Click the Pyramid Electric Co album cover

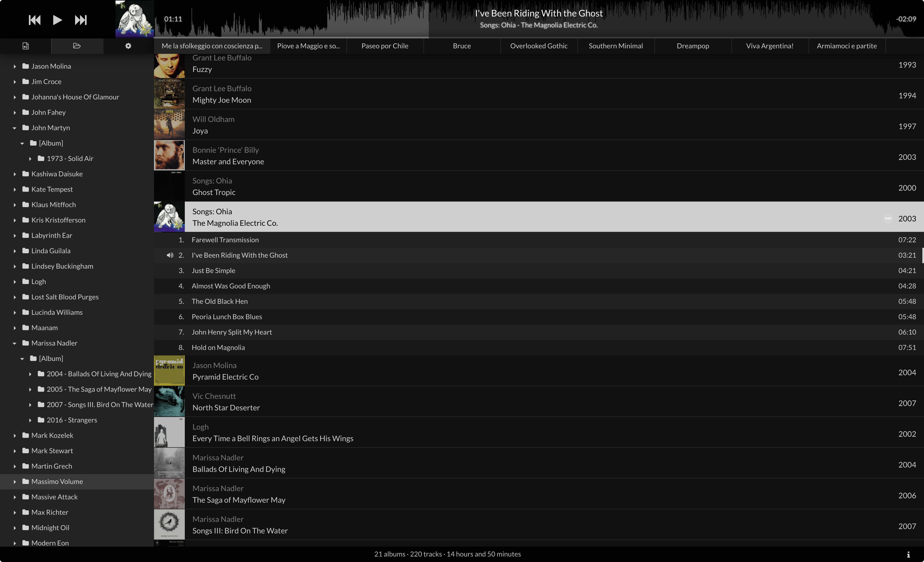point(169,371)
